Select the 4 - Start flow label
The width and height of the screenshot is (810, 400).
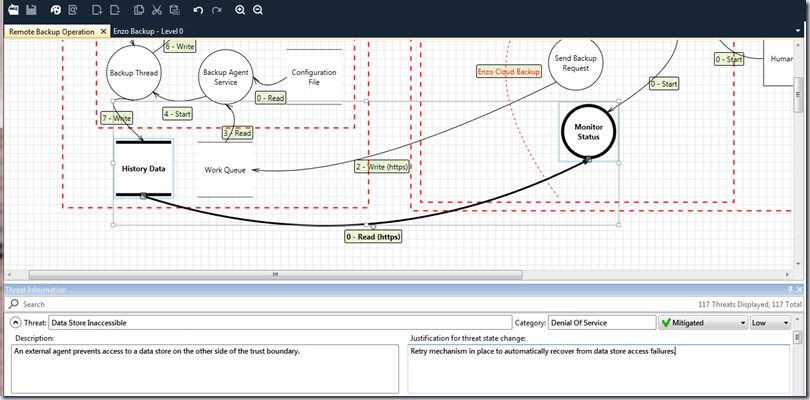point(178,113)
